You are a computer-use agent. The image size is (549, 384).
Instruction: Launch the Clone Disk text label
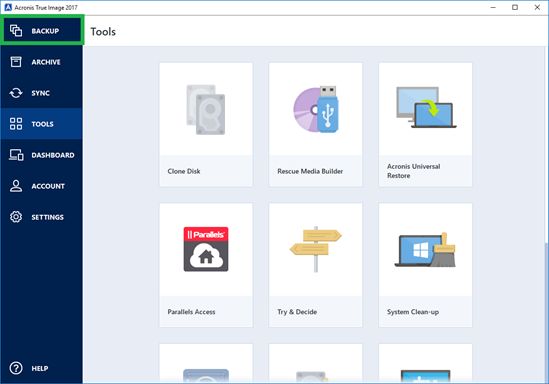[x=184, y=171]
